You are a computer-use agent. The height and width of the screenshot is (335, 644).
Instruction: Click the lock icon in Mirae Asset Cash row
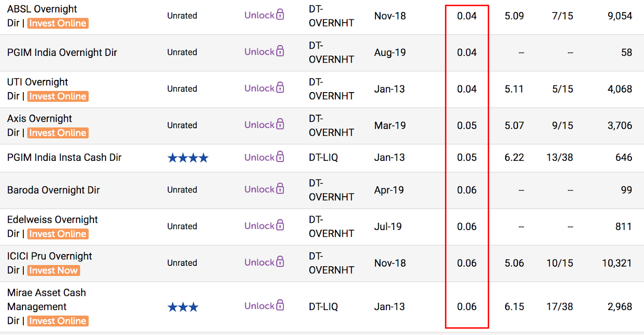tap(280, 305)
